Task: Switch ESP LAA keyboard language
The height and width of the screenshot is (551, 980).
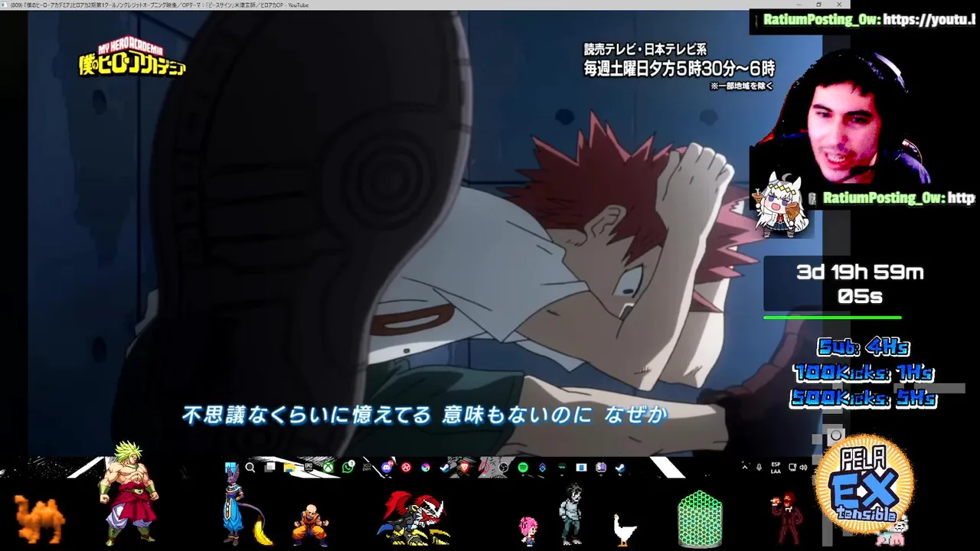Action: click(x=776, y=468)
